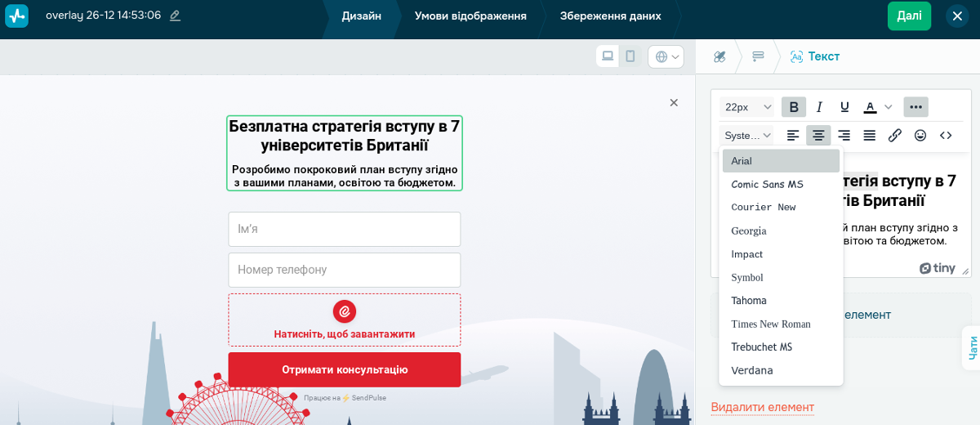Choose Times New Roman font
Image resolution: width=980 pixels, height=425 pixels.
(x=781, y=324)
